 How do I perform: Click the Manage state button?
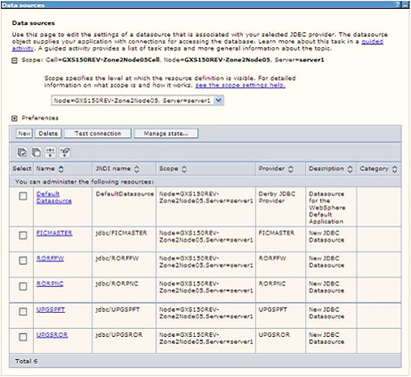coord(166,133)
